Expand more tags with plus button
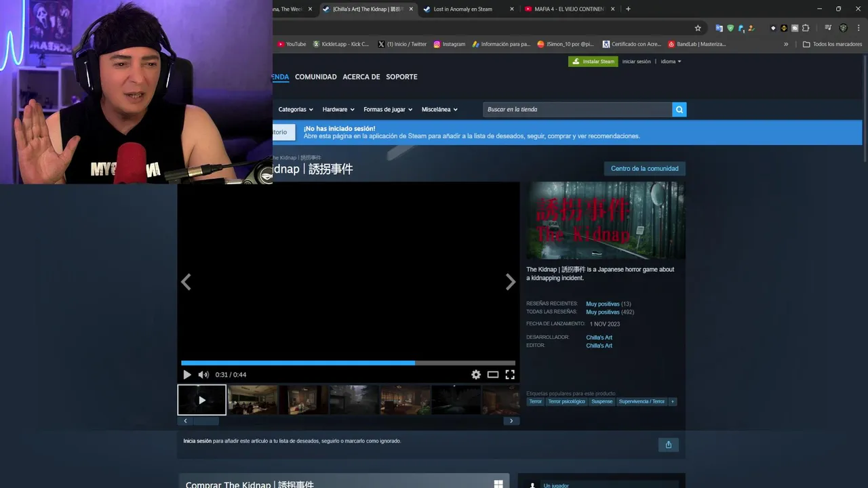This screenshot has height=488, width=868. tap(673, 402)
